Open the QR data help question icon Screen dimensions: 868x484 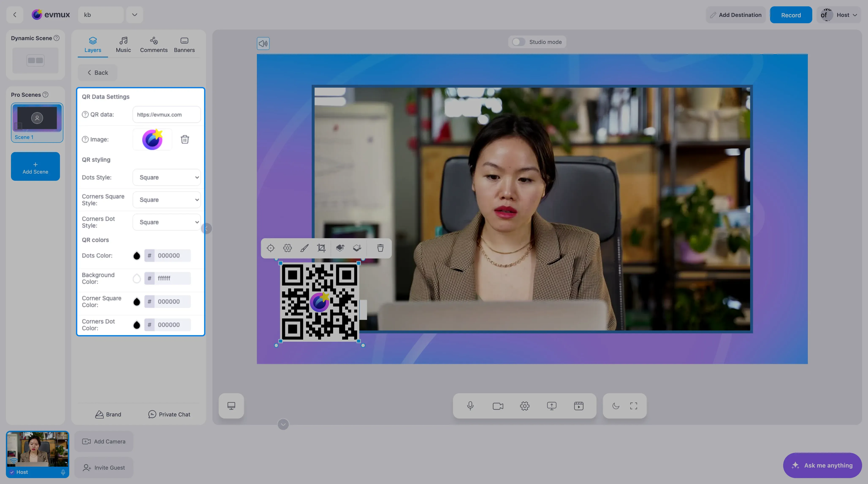pyautogui.click(x=85, y=115)
